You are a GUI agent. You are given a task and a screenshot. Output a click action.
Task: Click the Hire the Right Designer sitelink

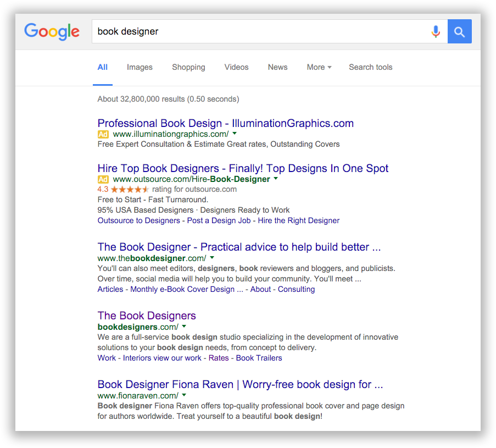[x=298, y=220]
